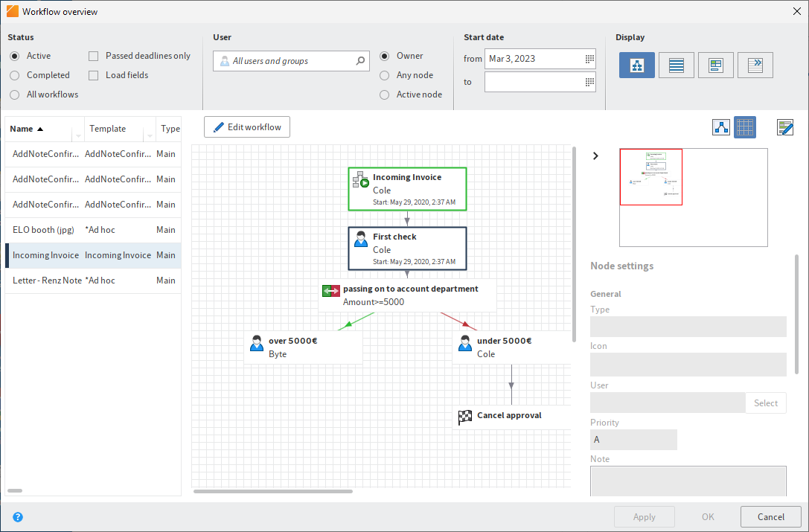Switch Display to list view
Image resolution: width=809 pixels, height=532 pixels.
(x=676, y=65)
